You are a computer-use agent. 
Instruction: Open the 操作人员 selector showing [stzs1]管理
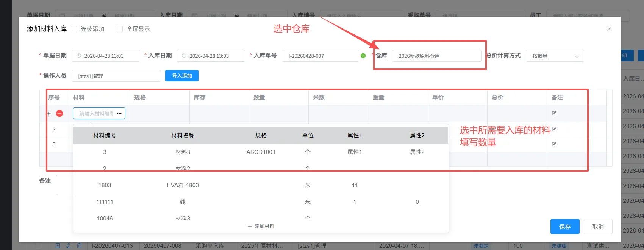(x=116, y=76)
